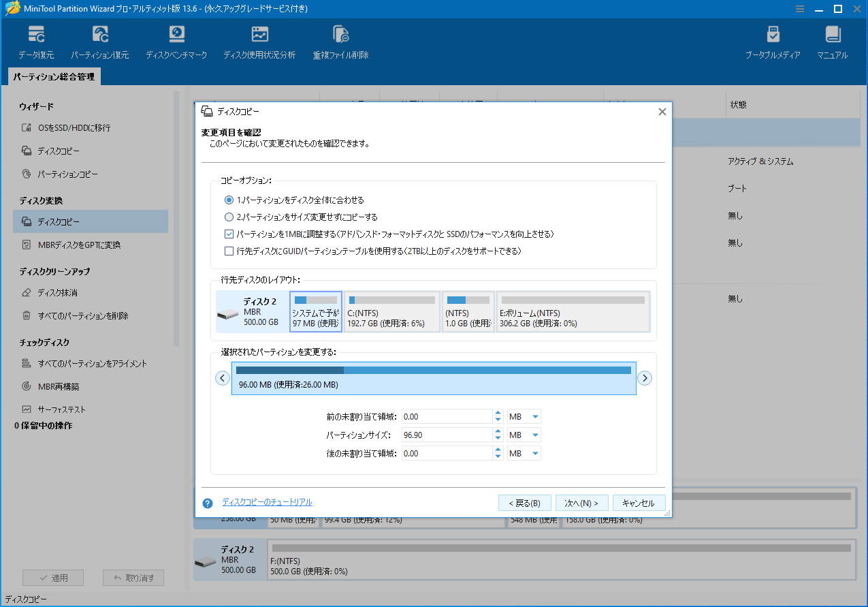Click the spinner arrows for 前の未割り当て領域

(x=498, y=417)
